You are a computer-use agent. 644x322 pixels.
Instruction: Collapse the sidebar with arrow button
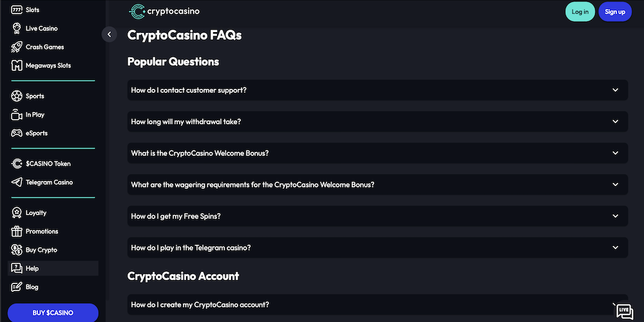(x=109, y=34)
